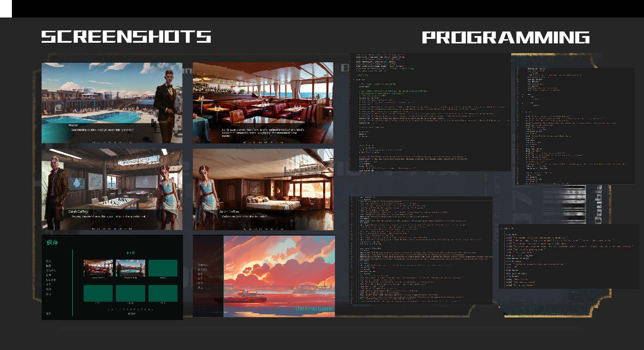Viewport: 644px width, 350px height.
Task: Select the empty green slot in top row
Action: point(163,268)
